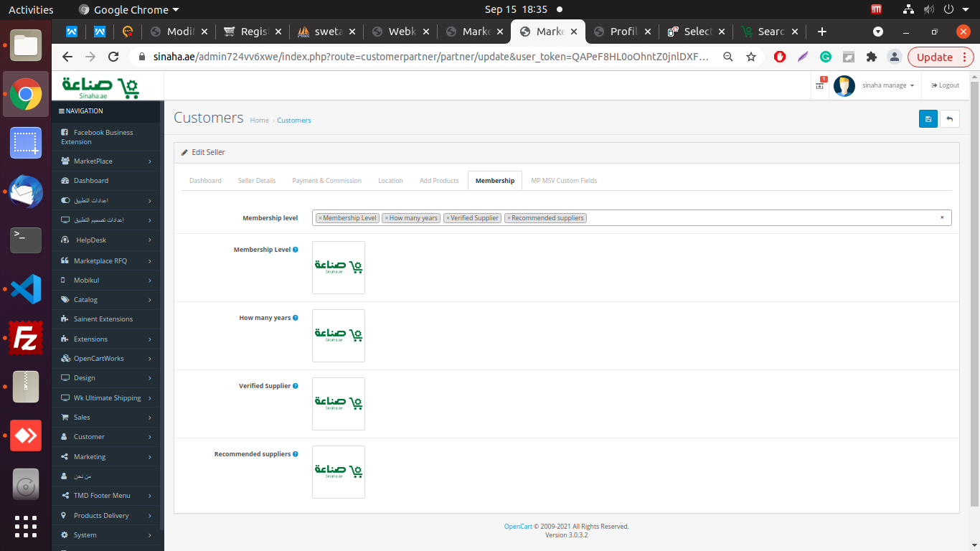Switch to the Dashboard tab
This screenshot has height=551, width=980.
click(205, 181)
